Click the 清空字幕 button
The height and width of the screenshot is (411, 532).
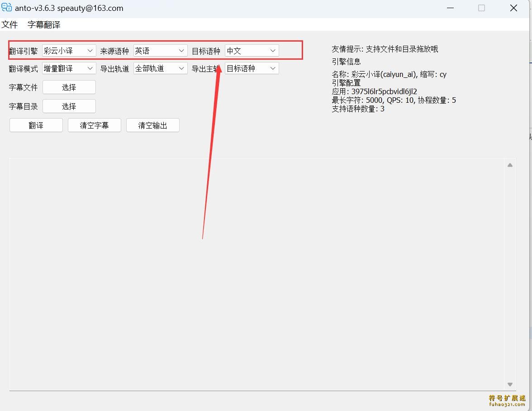tap(94, 125)
